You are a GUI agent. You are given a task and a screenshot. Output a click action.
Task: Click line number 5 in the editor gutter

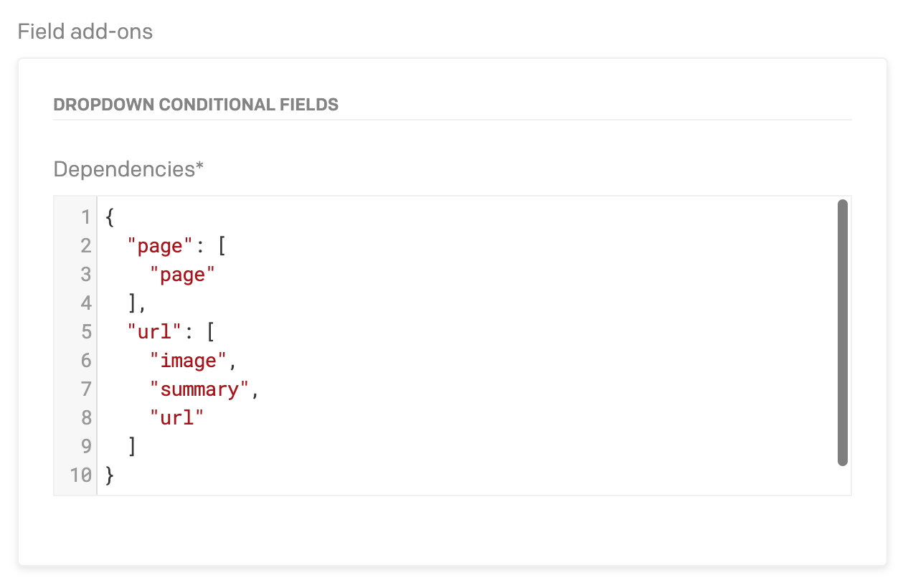pyautogui.click(x=86, y=332)
